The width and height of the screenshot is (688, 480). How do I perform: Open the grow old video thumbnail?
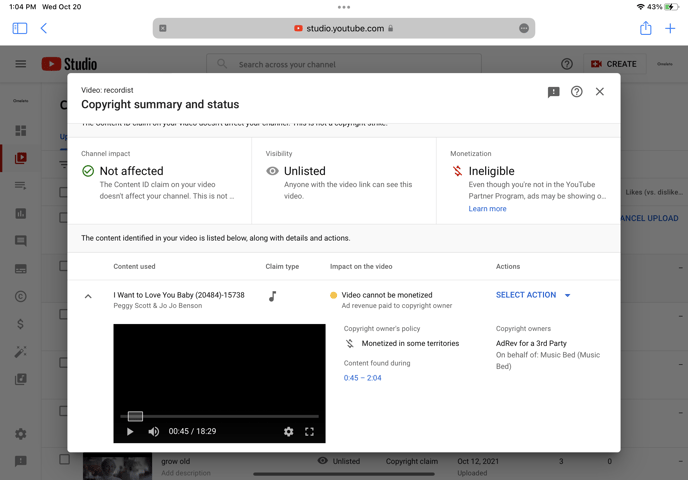coord(118,466)
